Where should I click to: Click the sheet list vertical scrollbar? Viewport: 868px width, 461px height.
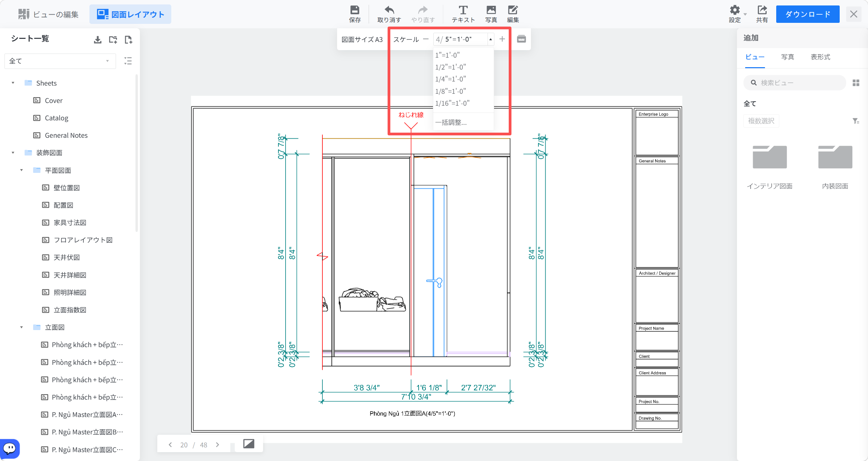point(137,153)
